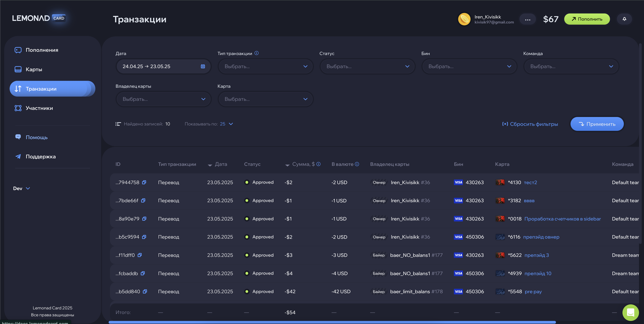The image size is (644, 324).
Task: Click the calendar icon in date field
Action: pyautogui.click(x=203, y=66)
